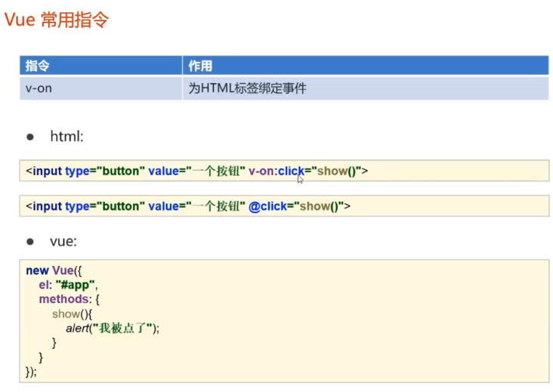553x392 pixels.
Task: Click the el: "#app" code line
Action: tap(69, 285)
